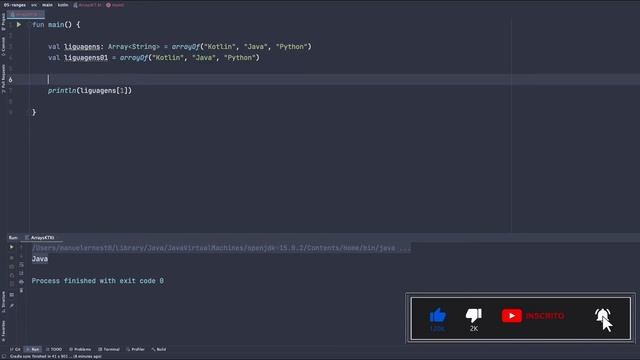The height and width of the screenshot is (360, 640).
Task: Toggle tool window bars at status bar corner
Action: pyautogui.click(x=4, y=356)
